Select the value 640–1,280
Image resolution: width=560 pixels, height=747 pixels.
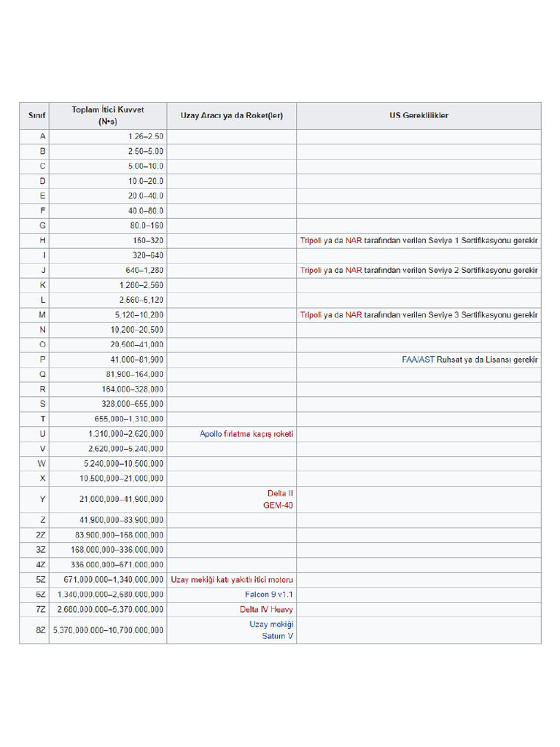[144, 271]
